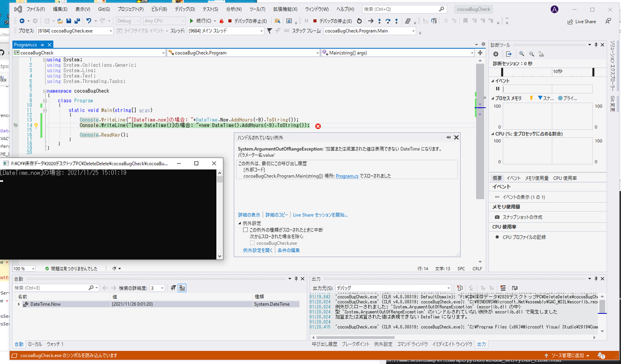
Task: Open the thread dropdown showing メイン スレッド
Action: tap(225, 31)
